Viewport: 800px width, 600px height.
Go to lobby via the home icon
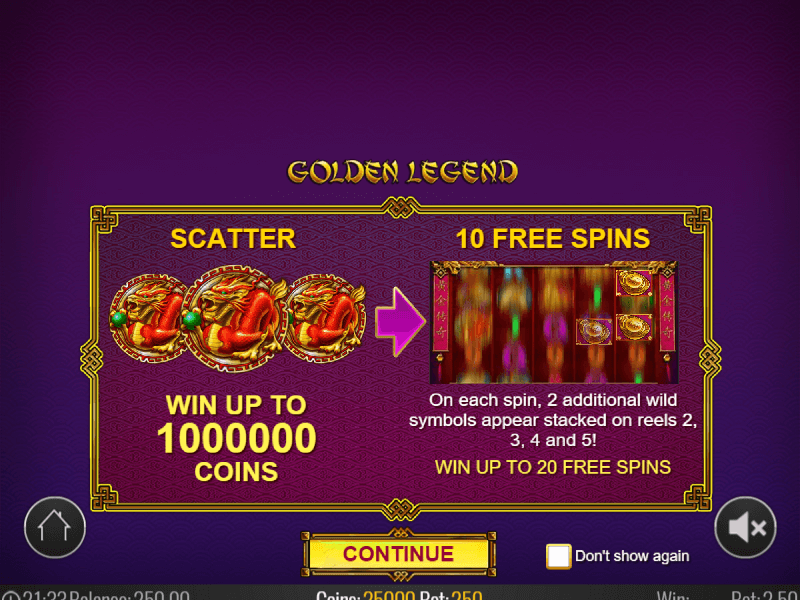55,527
